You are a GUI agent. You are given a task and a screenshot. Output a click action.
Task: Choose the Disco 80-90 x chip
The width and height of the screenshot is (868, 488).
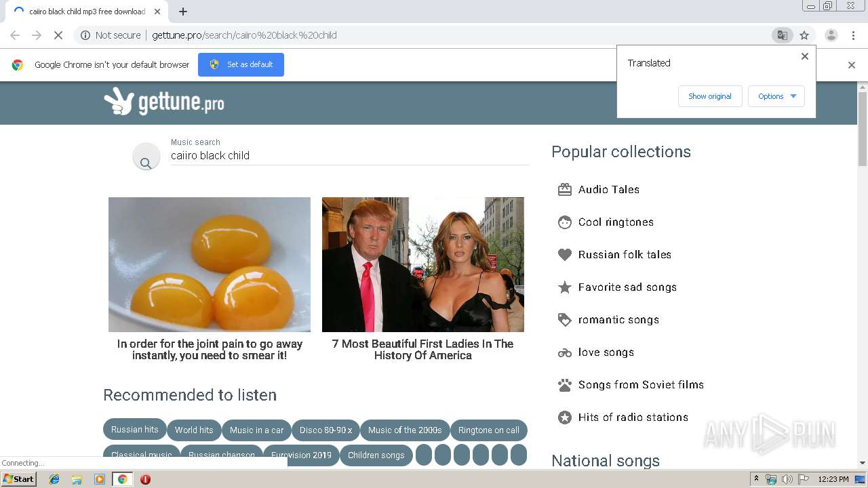point(326,430)
